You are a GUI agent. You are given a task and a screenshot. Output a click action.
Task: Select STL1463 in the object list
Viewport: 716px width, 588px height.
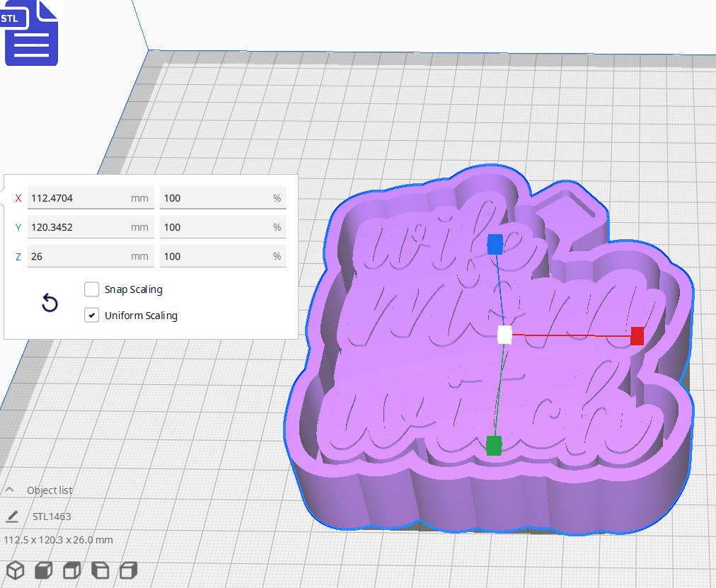point(50,517)
